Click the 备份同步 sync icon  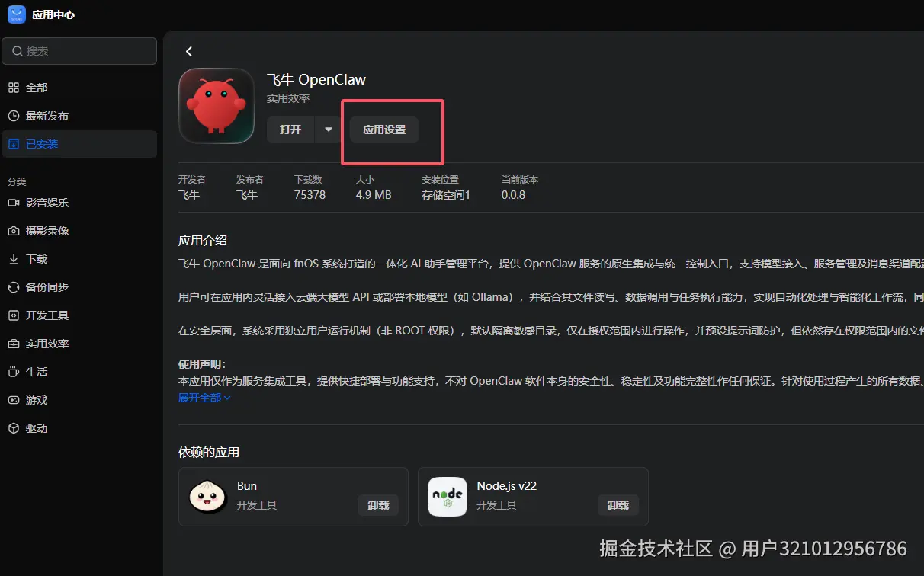tap(14, 287)
